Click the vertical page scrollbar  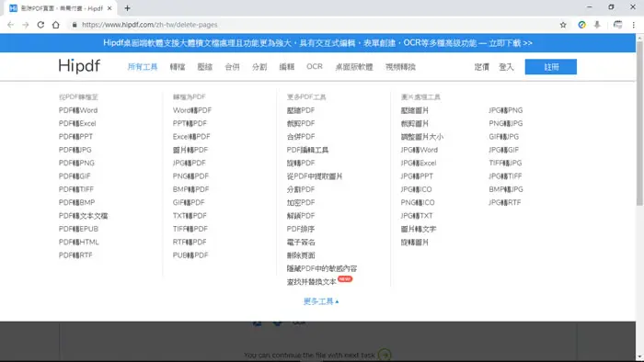pyautogui.click(x=639, y=123)
